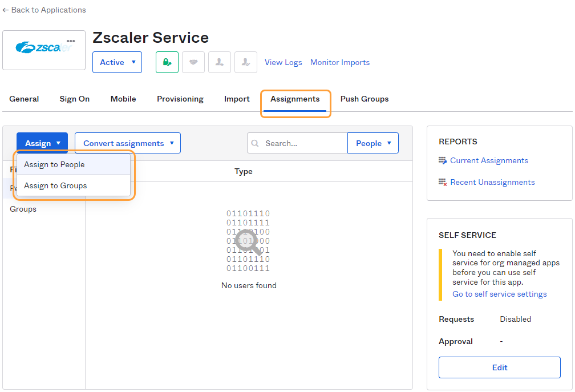This screenshot has width=575, height=392.
Task: Click the user checkmark provisioning icon
Action: 246,62
